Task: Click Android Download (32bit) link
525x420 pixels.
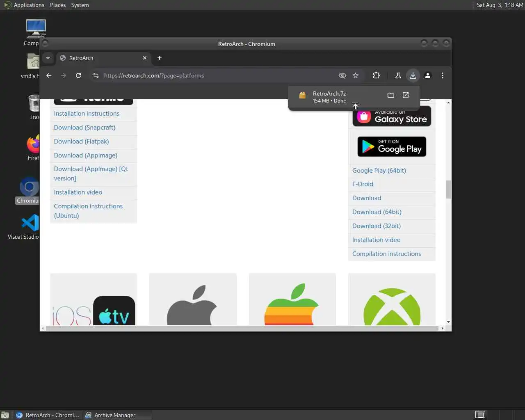Action: pyautogui.click(x=376, y=226)
